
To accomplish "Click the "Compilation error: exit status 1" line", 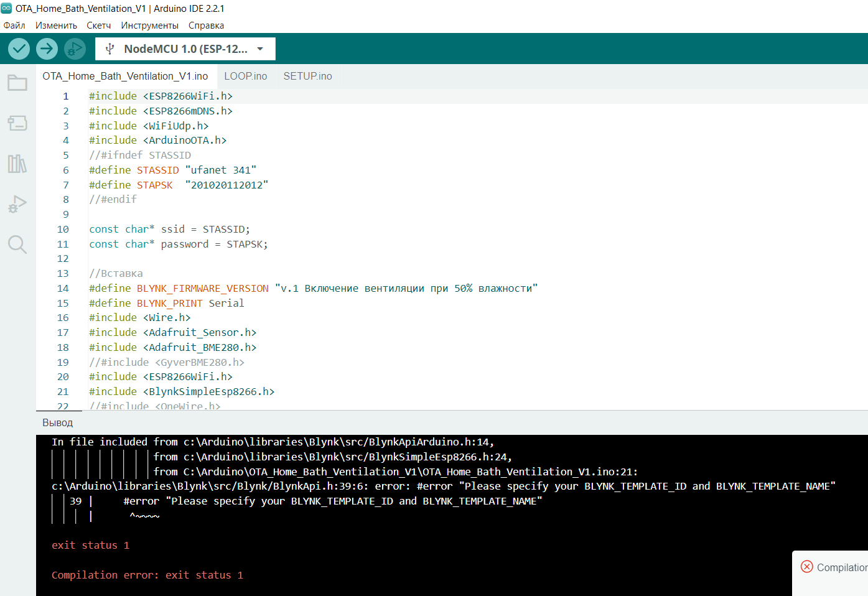I will (x=147, y=575).
